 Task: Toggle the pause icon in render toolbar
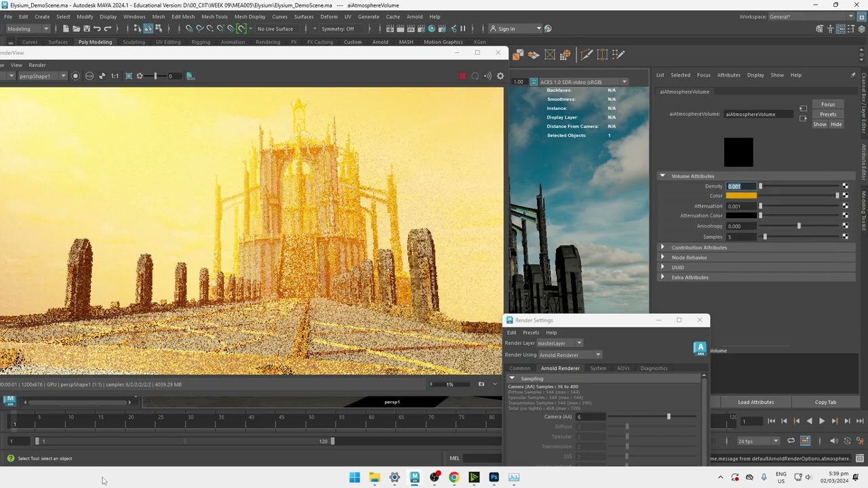click(x=463, y=28)
